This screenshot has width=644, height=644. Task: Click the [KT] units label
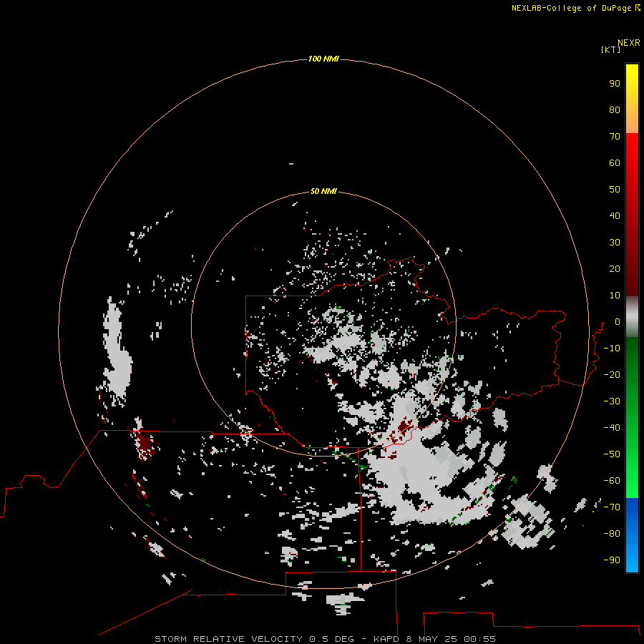tap(610, 49)
